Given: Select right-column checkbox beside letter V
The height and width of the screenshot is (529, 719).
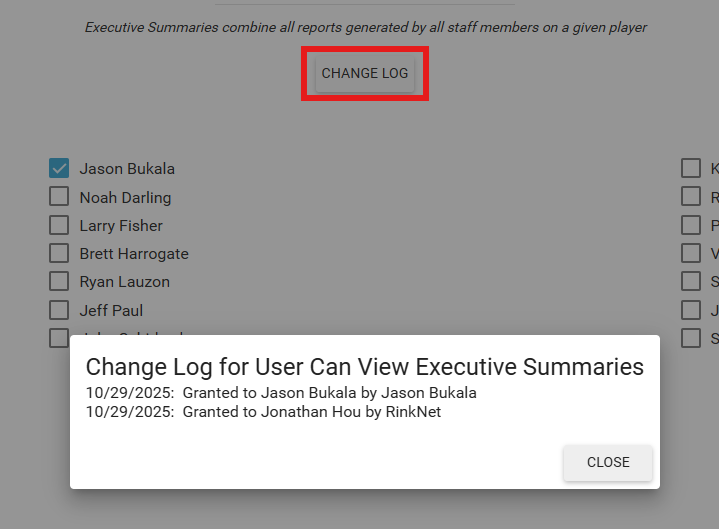Looking at the screenshot, I should click(691, 253).
